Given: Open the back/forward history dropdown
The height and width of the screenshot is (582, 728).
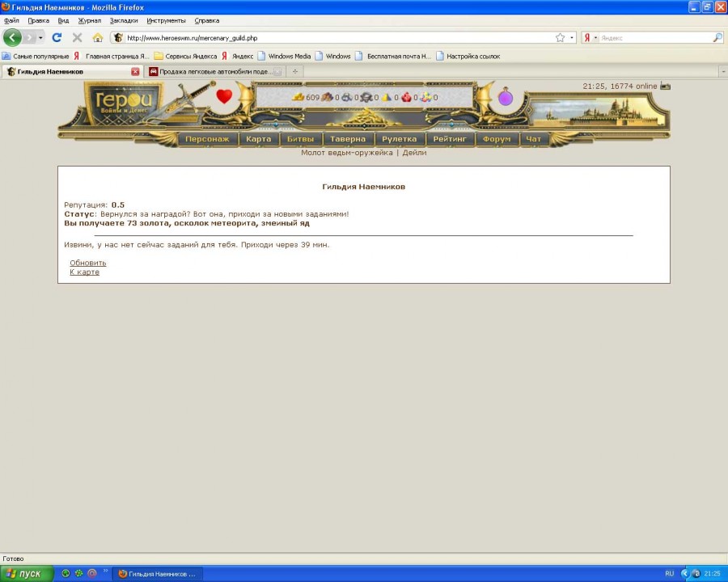Looking at the screenshot, I should click(41, 38).
